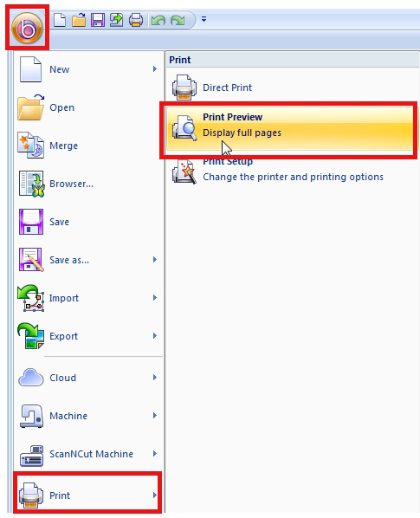Click the printer icon beside Print menu
Viewport: 420px width, 518px height.
[31, 495]
